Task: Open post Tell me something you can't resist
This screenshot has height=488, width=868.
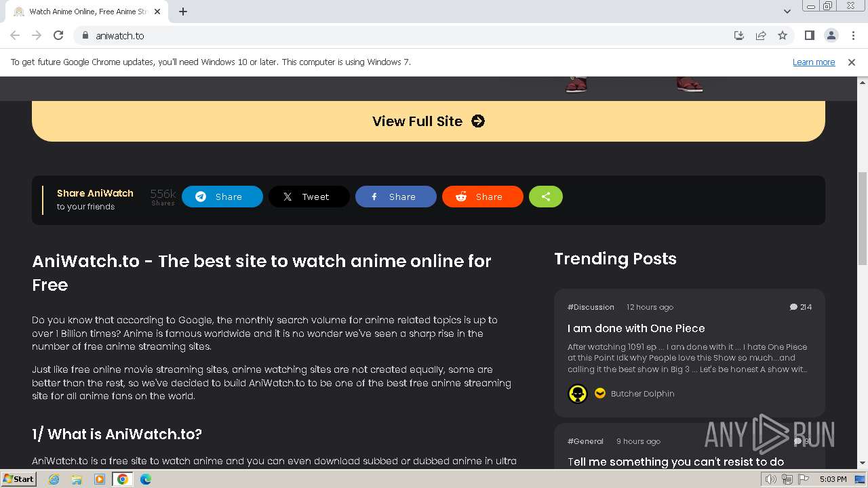Action: [x=675, y=462]
